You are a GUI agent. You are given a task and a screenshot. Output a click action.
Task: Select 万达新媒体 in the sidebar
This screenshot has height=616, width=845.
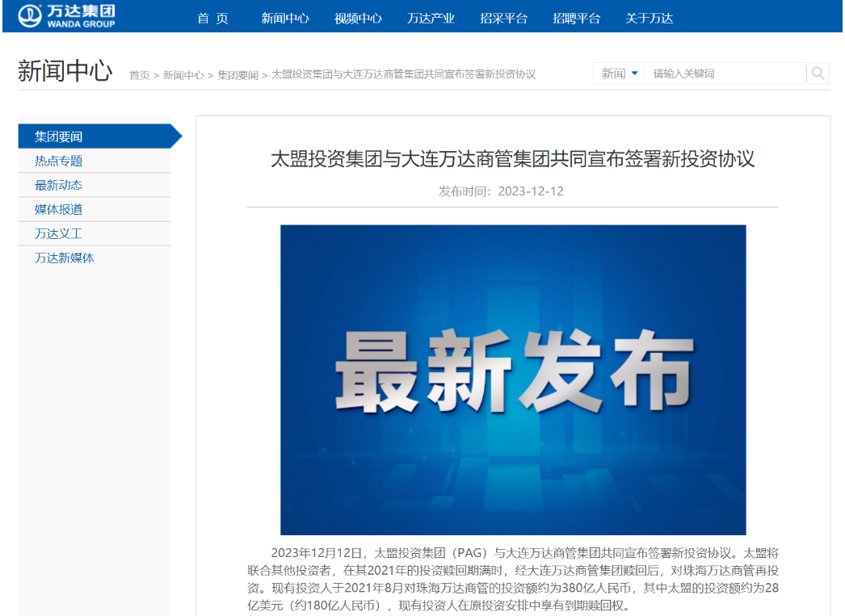click(x=95, y=258)
